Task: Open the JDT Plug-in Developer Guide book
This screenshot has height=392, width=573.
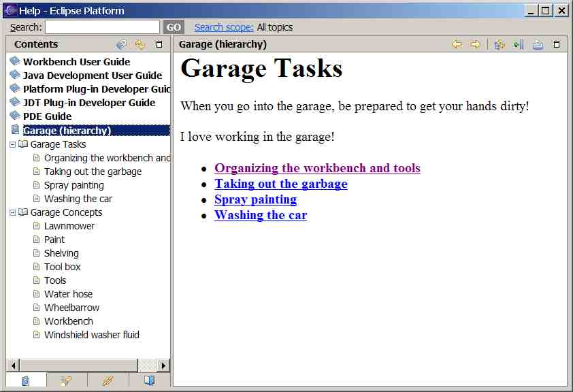Action: [89, 103]
